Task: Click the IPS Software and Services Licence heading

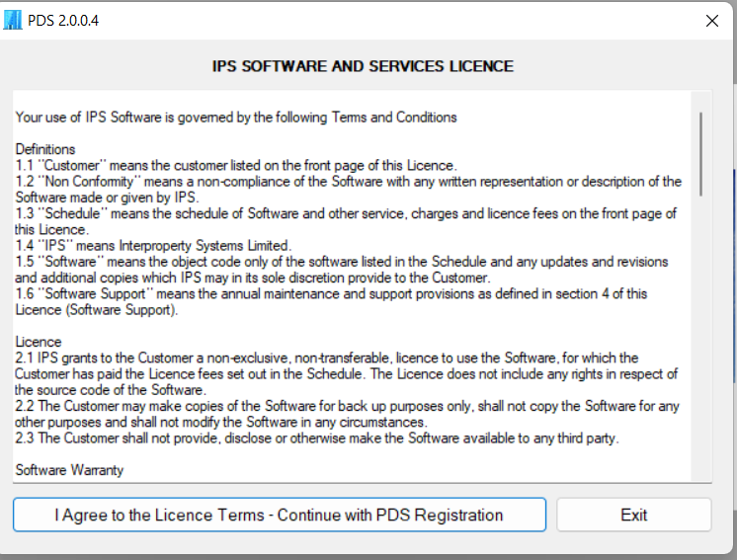Action: point(363,67)
